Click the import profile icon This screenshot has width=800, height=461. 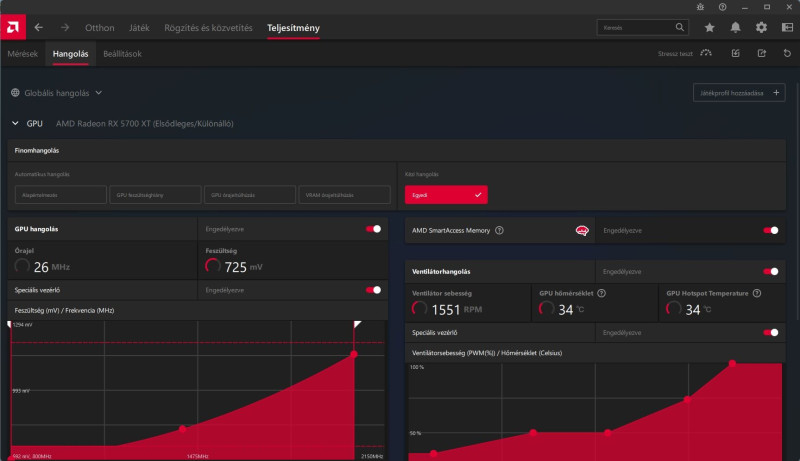(735, 53)
